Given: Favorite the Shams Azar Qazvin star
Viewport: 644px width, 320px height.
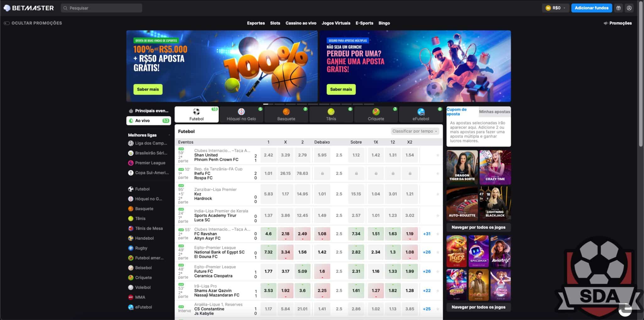Looking at the screenshot, I should pos(438,291).
